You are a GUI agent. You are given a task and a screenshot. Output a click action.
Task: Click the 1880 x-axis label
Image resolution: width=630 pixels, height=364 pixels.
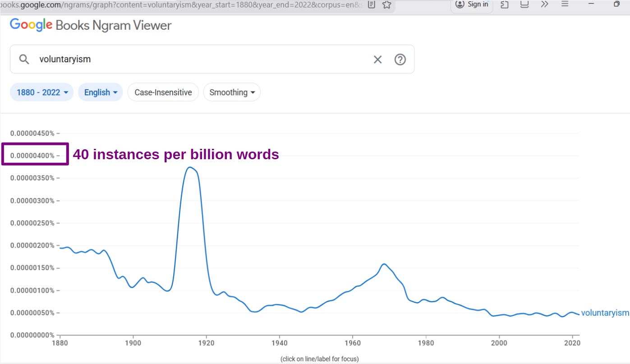(60, 343)
